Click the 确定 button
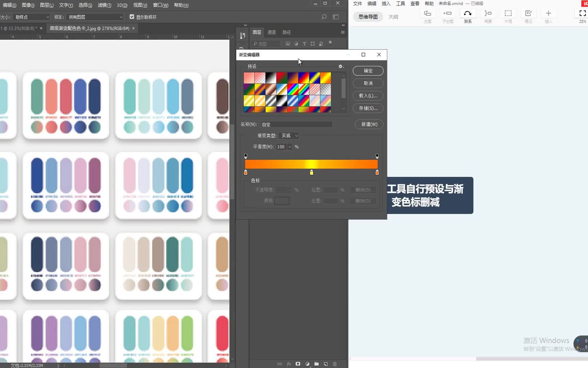Viewport: 588px width, 368px height. click(368, 71)
